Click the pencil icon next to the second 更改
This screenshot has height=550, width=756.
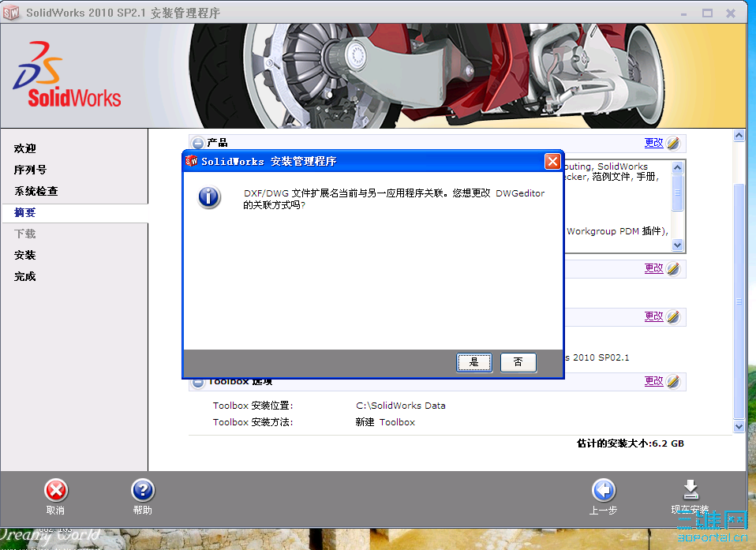pyautogui.click(x=673, y=268)
